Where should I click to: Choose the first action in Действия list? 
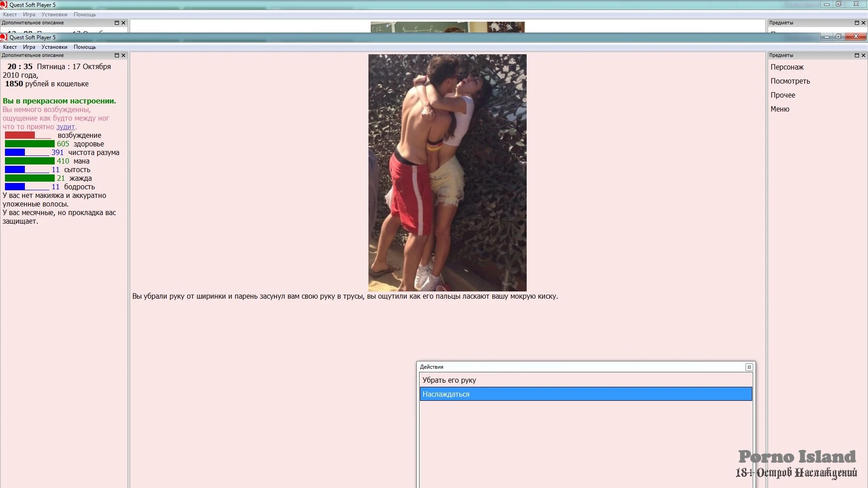(x=449, y=380)
